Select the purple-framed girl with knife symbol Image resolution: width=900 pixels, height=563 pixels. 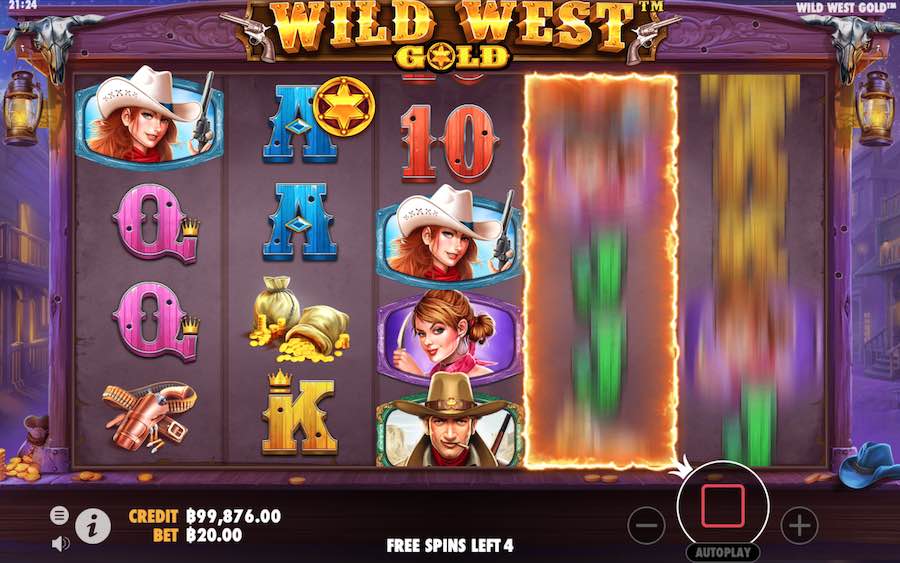click(450, 336)
